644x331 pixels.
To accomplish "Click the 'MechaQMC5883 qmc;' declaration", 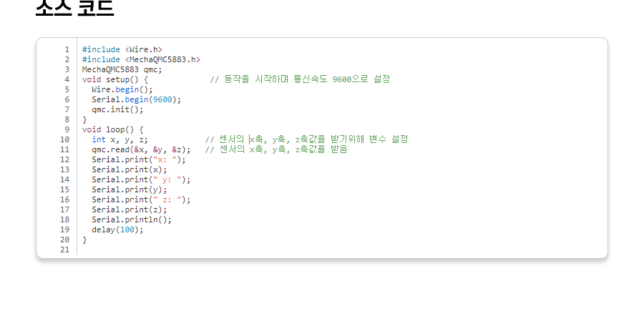I will [x=122, y=69].
